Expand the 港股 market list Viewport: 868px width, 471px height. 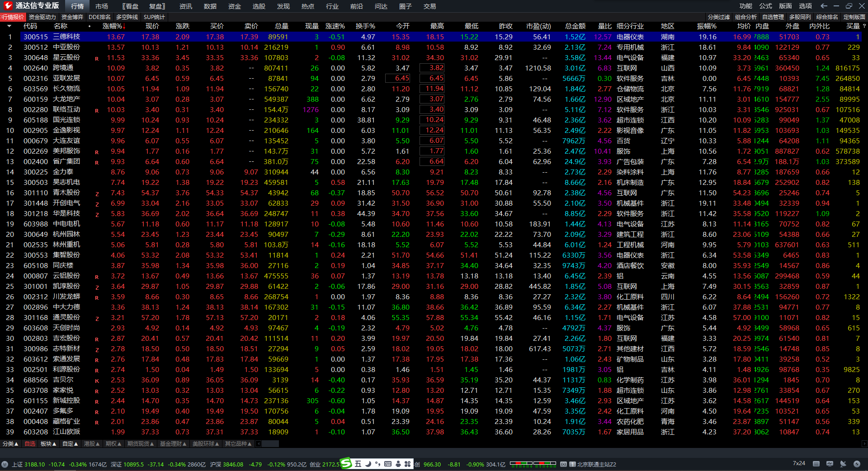coord(92,444)
